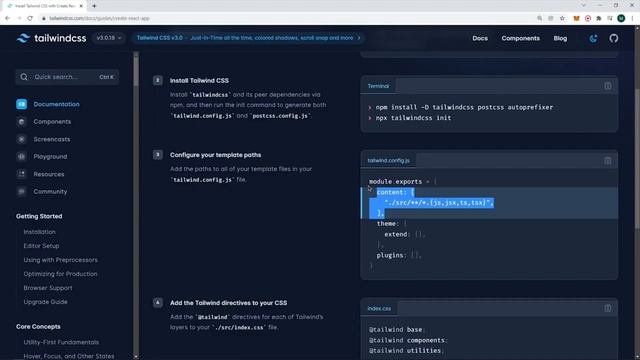Open Screencasts from sidebar text
640x360 pixels.
[52, 139]
